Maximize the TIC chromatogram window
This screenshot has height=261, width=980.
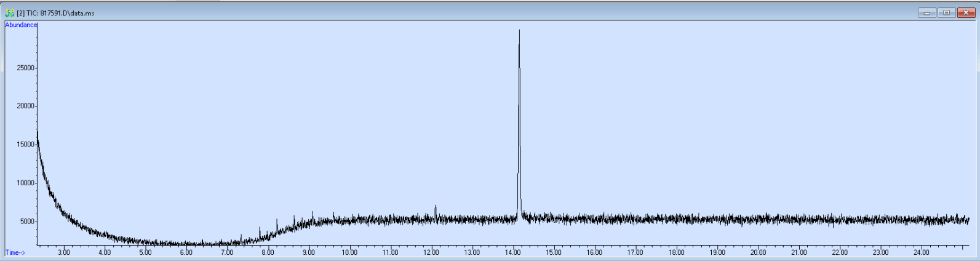[x=946, y=12]
